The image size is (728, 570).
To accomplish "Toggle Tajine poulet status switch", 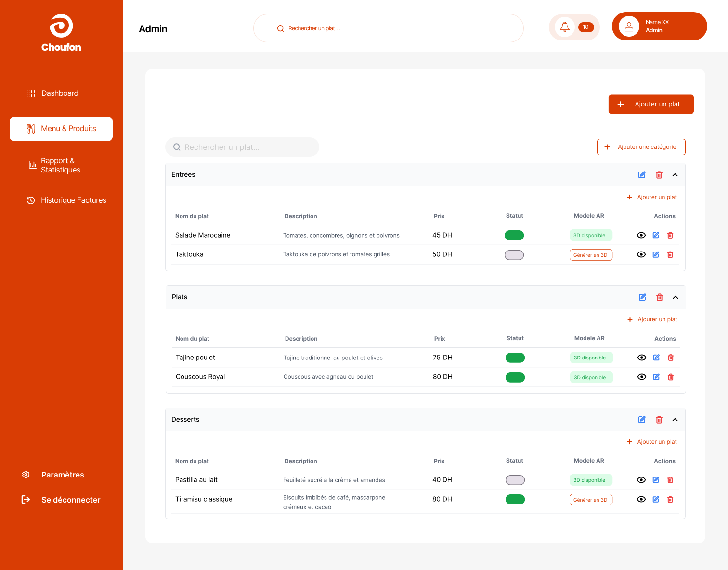I will click(515, 358).
